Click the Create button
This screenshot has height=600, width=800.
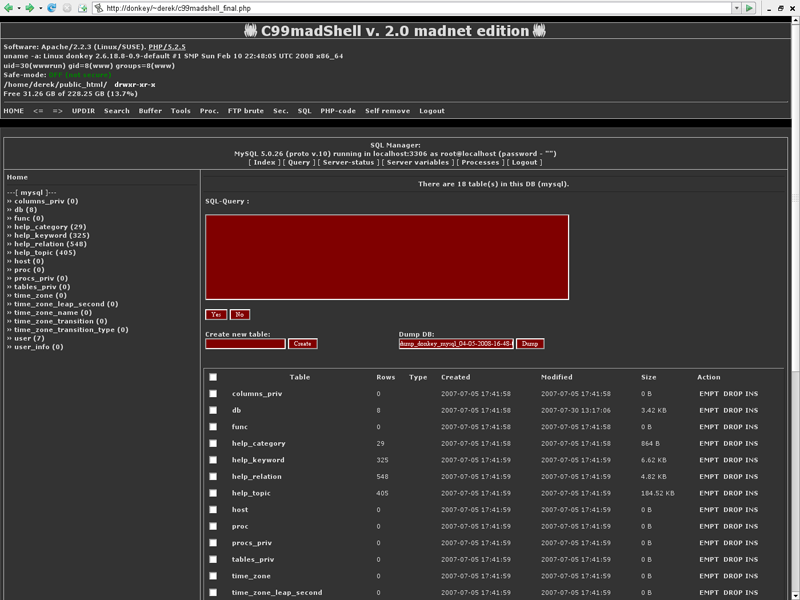point(303,344)
